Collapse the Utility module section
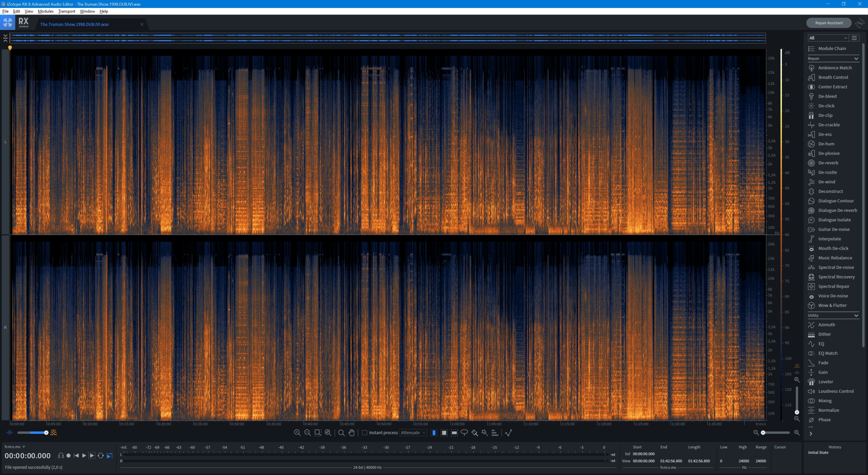The height and width of the screenshot is (475, 868). 856,316
